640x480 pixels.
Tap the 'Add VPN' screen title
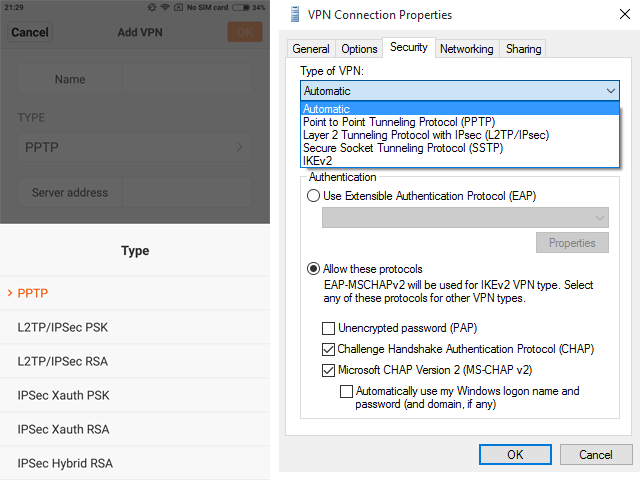coord(140,32)
